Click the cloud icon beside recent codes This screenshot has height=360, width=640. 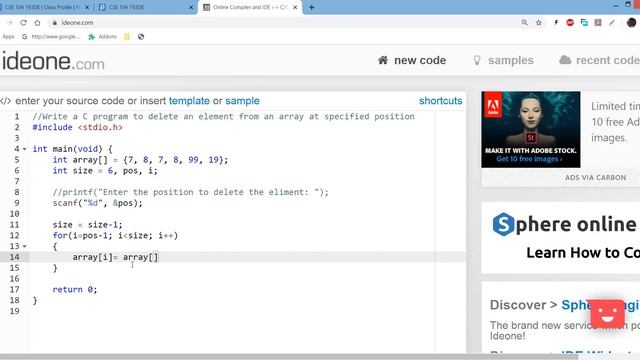(x=565, y=60)
